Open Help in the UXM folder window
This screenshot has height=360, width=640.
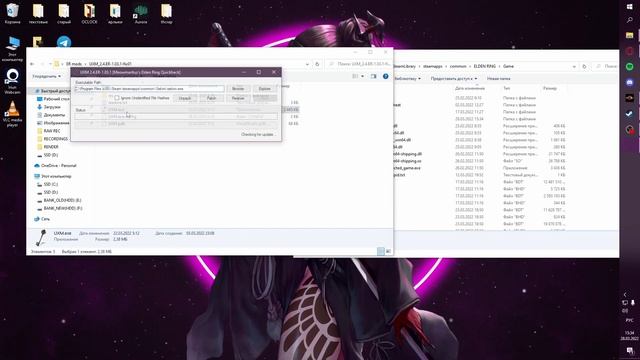[x=385, y=76]
